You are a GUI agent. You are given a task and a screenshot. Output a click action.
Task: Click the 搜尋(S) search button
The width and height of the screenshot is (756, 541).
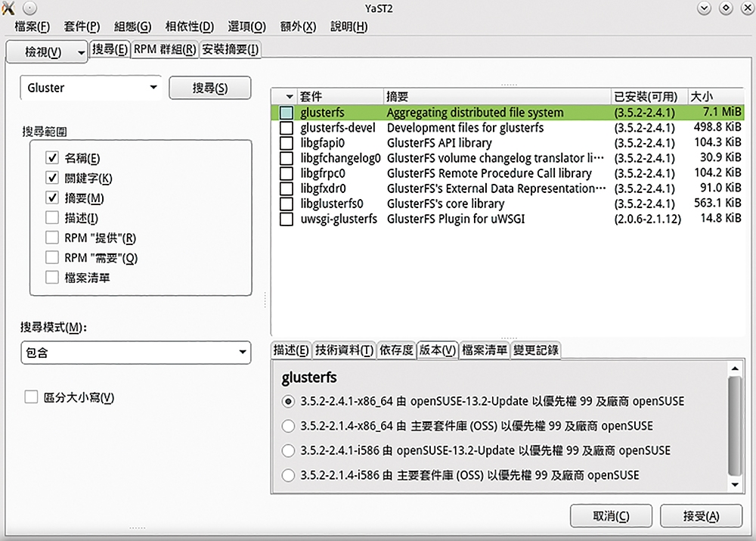click(209, 88)
